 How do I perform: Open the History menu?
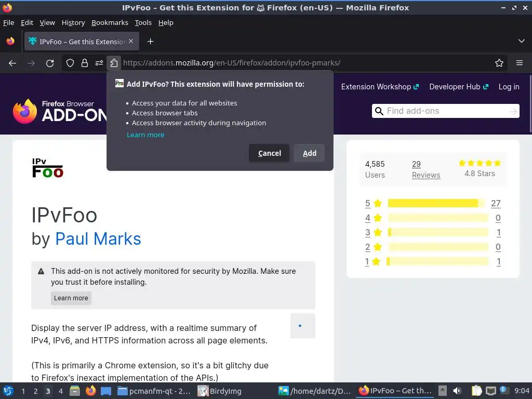[x=73, y=23]
